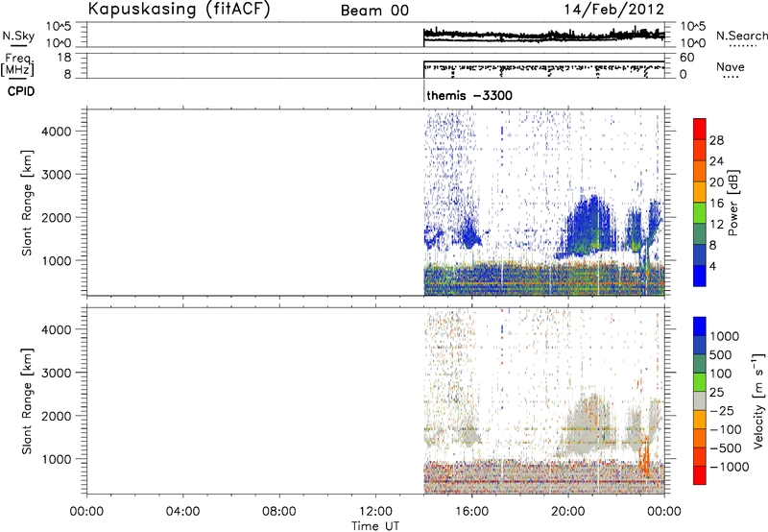Click the light green 12-16 dB power colorbar segment

(700, 213)
